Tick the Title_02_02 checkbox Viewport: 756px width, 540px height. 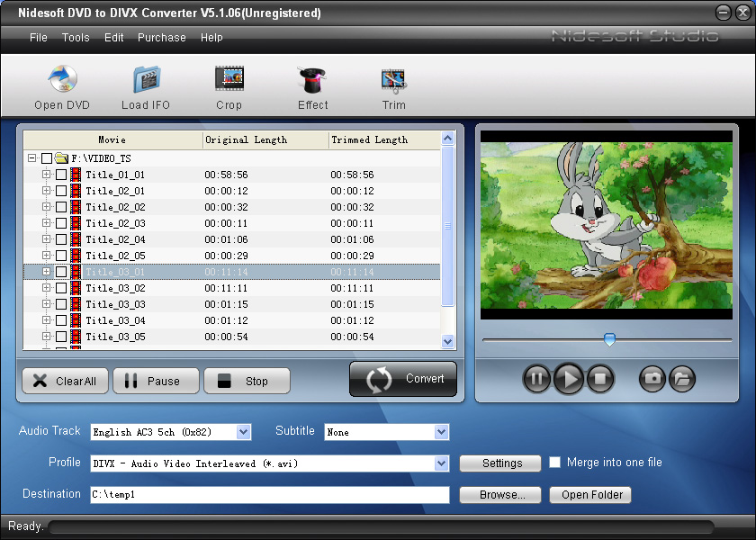point(61,207)
